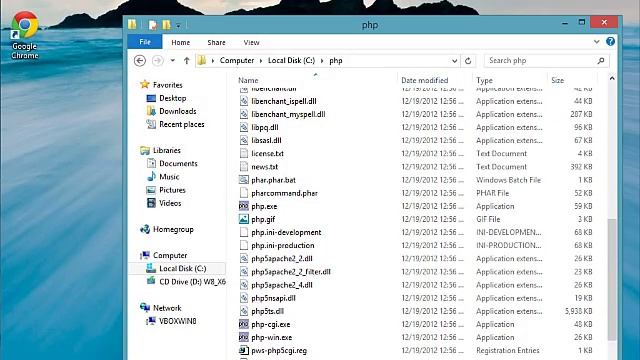Open the Home ribbon tab
640x360 pixels.
pos(180,42)
